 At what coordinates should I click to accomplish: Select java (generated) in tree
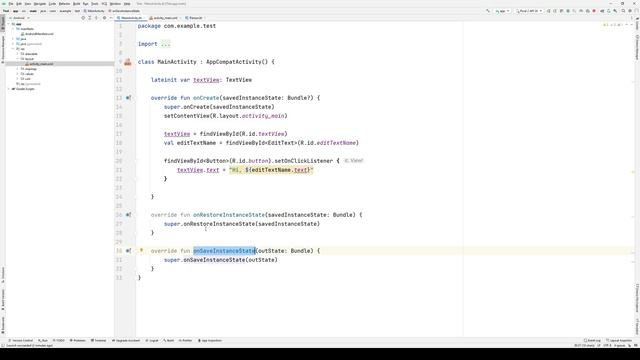29,44
